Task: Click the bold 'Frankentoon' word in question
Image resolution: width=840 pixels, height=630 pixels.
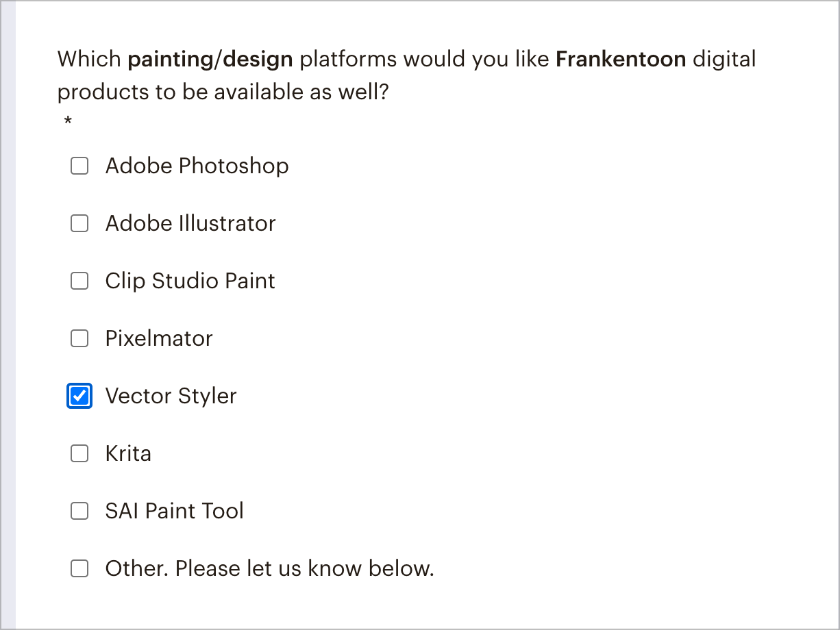Action: click(621, 60)
